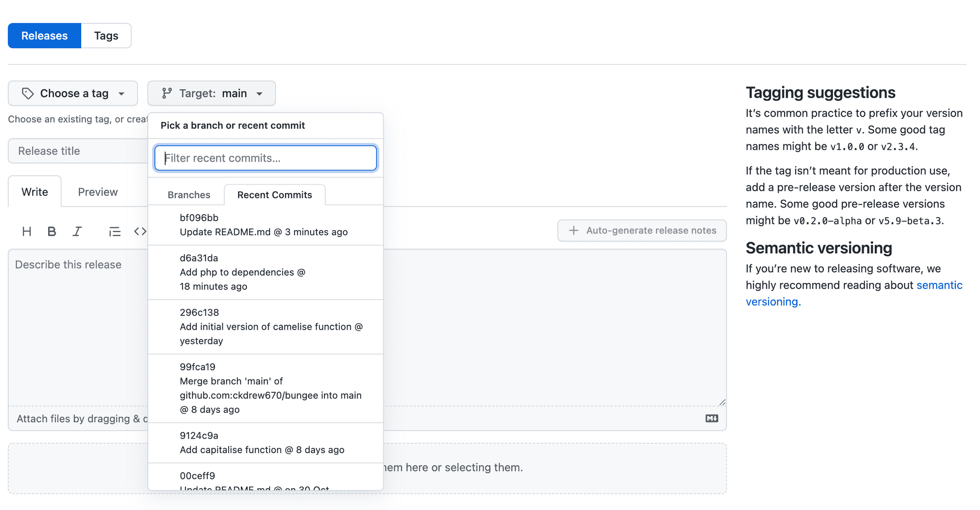Select the Heading formatting icon

point(27,231)
